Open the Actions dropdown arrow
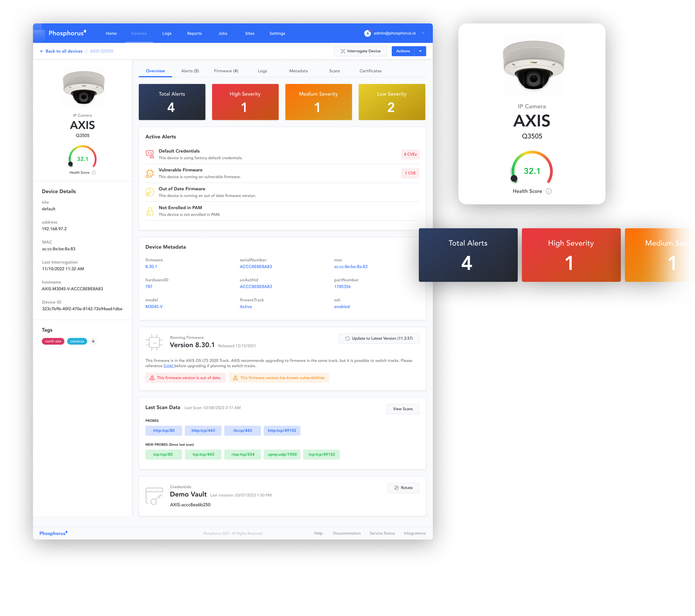The width and height of the screenshot is (695, 616). (x=420, y=51)
